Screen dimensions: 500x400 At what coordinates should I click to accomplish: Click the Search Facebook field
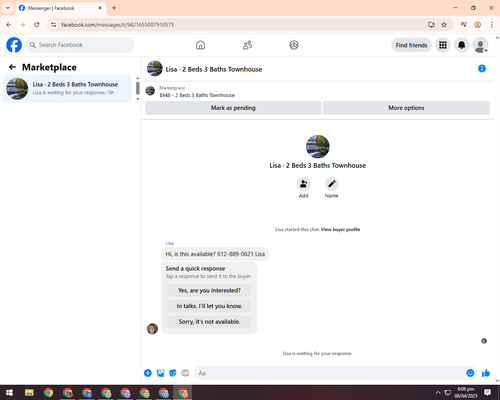click(x=80, y=45)
